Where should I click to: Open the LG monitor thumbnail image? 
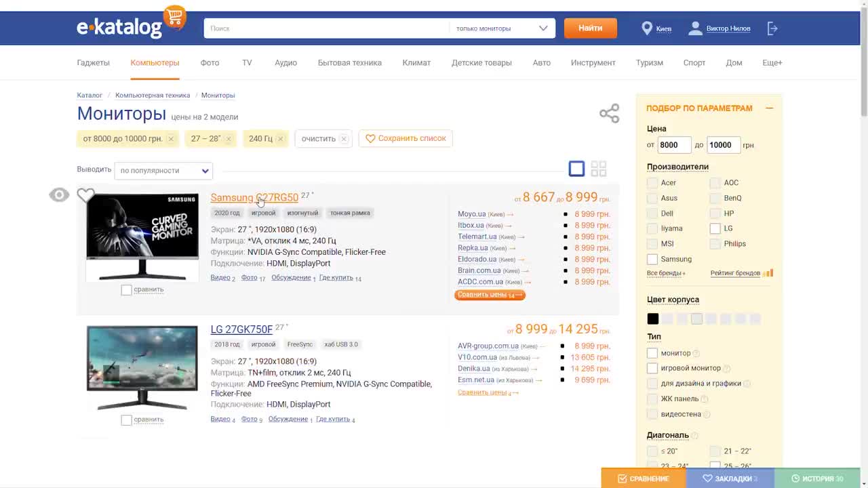pyautogui.click(x=142, y=367)
